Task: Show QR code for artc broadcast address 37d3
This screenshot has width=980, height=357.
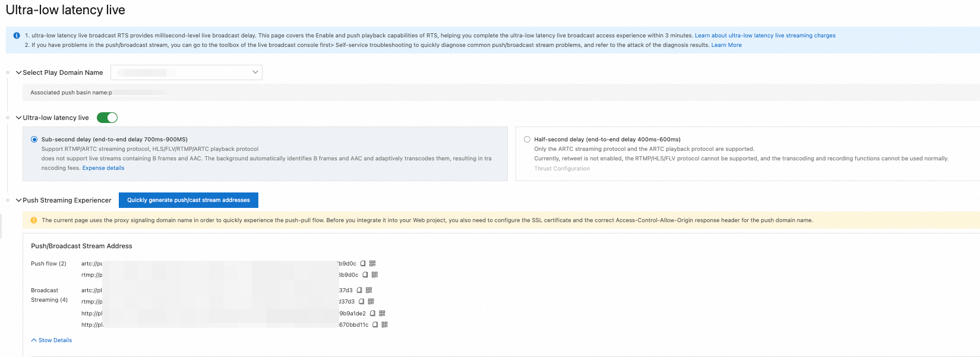Action: point(369,290)
